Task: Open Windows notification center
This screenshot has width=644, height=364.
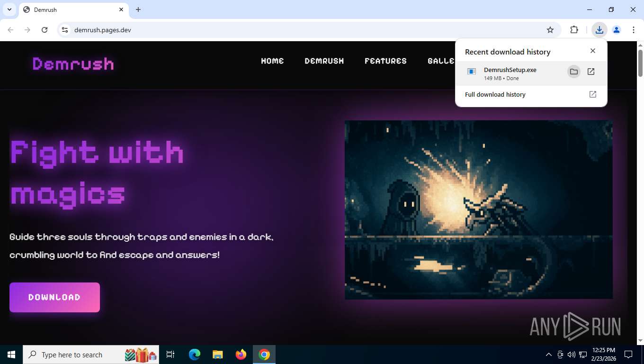Action: [x=628, y=355]
